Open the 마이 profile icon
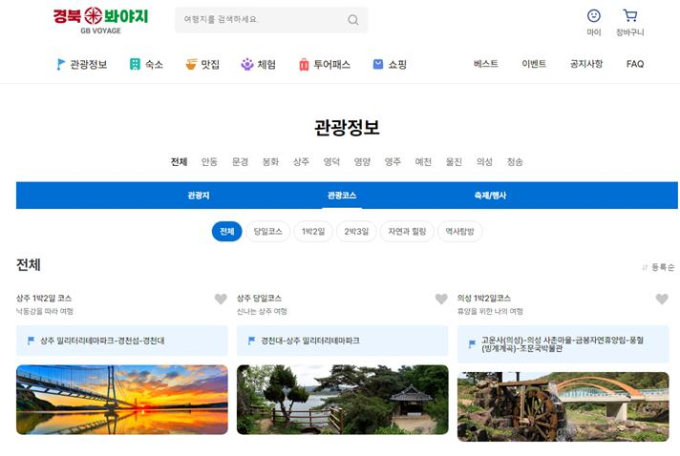 tap(594, 17)
